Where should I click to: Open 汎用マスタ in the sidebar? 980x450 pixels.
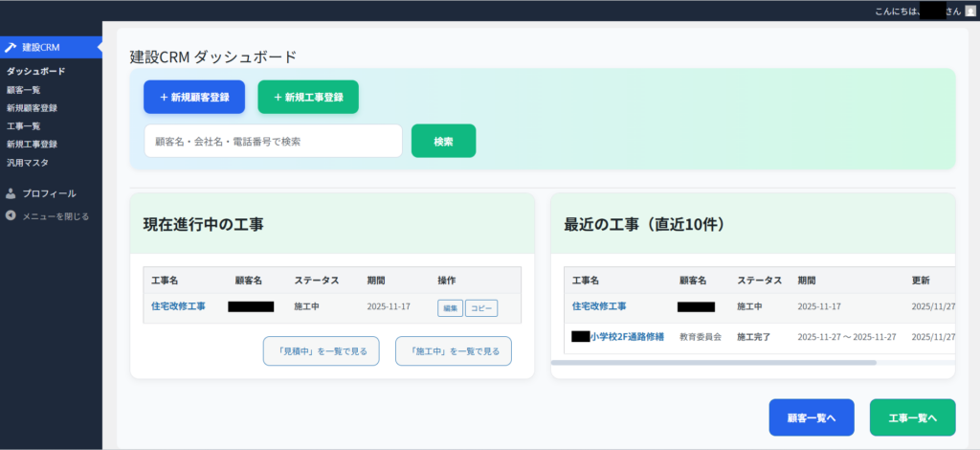pyautogui.click(x=28, y=162)
